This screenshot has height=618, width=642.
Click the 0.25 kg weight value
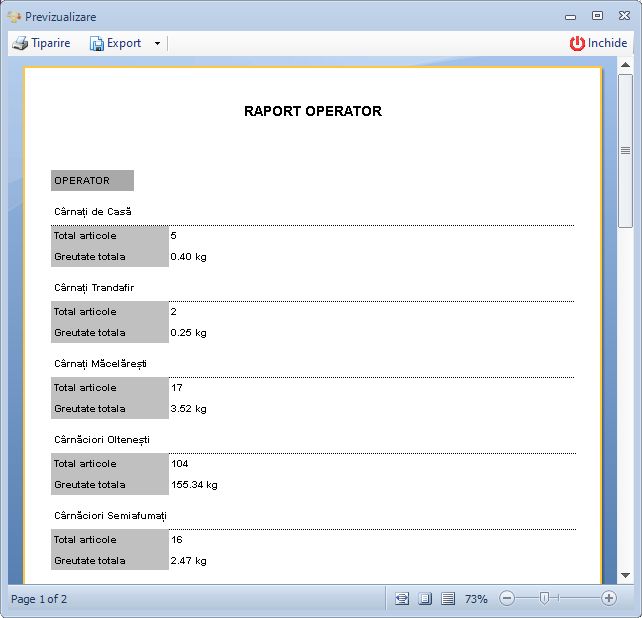[188, 333]
